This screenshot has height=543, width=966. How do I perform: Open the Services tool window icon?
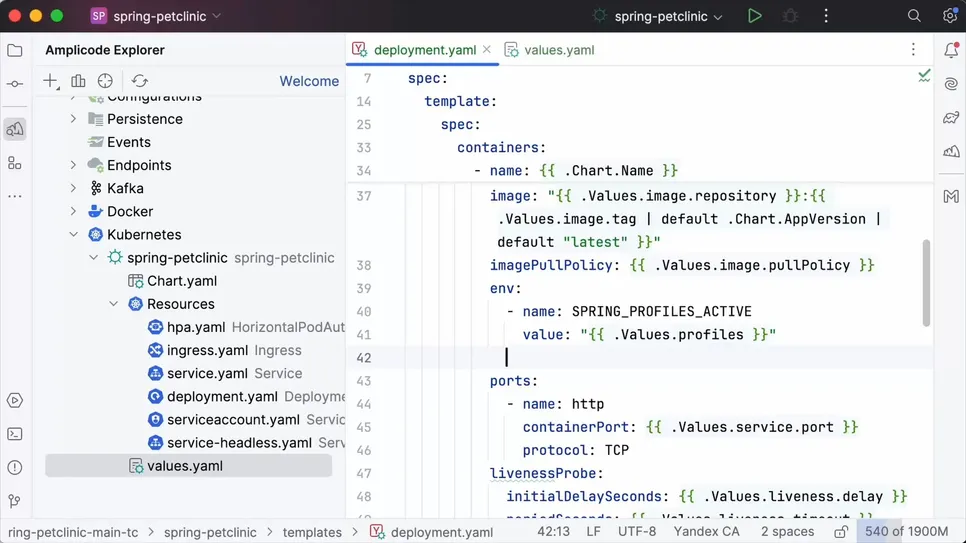pos(15,401)
